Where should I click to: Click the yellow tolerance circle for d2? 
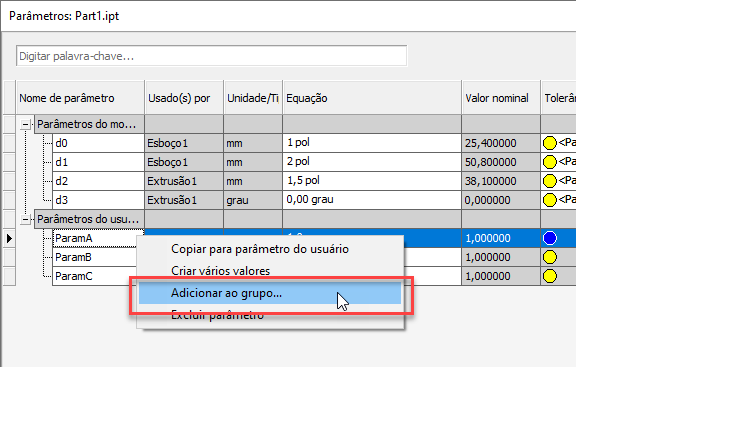pos(550,181)
